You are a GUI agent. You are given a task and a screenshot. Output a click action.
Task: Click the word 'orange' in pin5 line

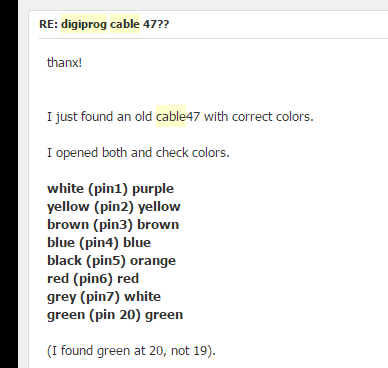(153, 261)
